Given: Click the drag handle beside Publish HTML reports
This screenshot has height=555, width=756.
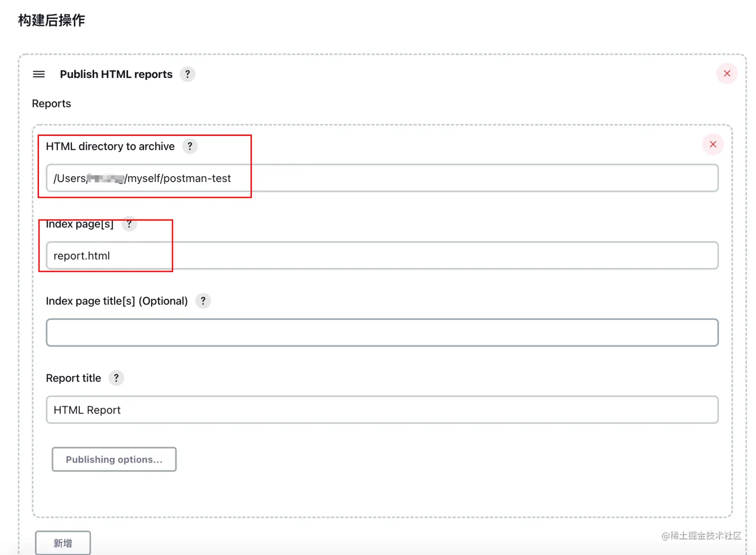Looking at the screenshot, I should click(38, 74).
